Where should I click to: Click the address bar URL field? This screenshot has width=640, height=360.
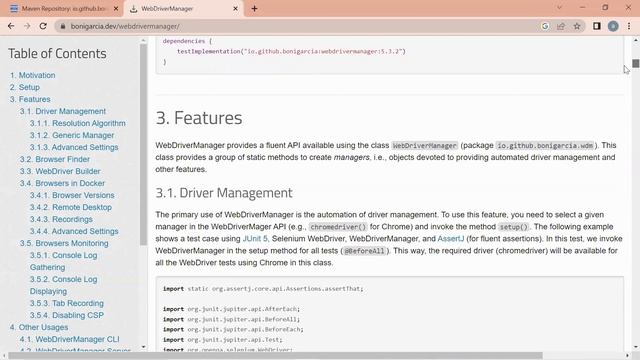coord(302,26)
